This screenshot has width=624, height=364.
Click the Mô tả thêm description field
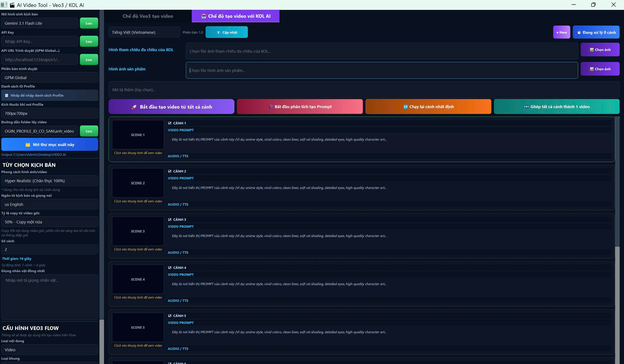coord(364,90)
